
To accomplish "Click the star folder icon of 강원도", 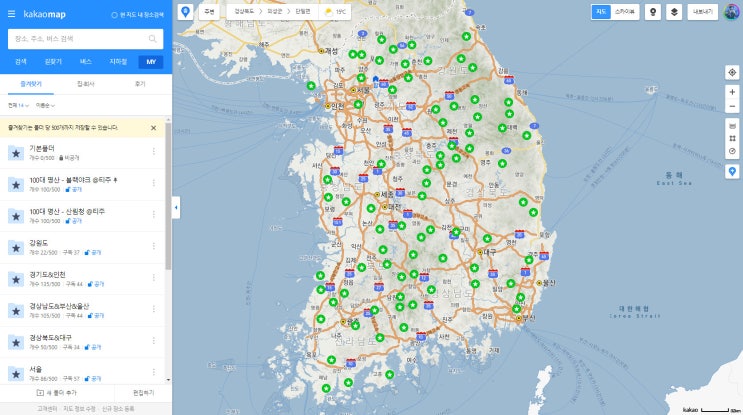I will click(x=16, y=248).
